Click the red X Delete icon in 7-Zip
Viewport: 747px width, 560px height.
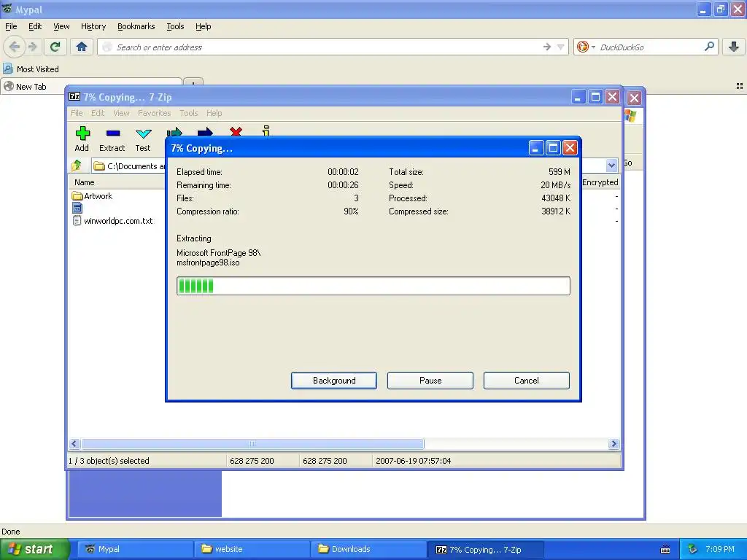coord(236,131)
